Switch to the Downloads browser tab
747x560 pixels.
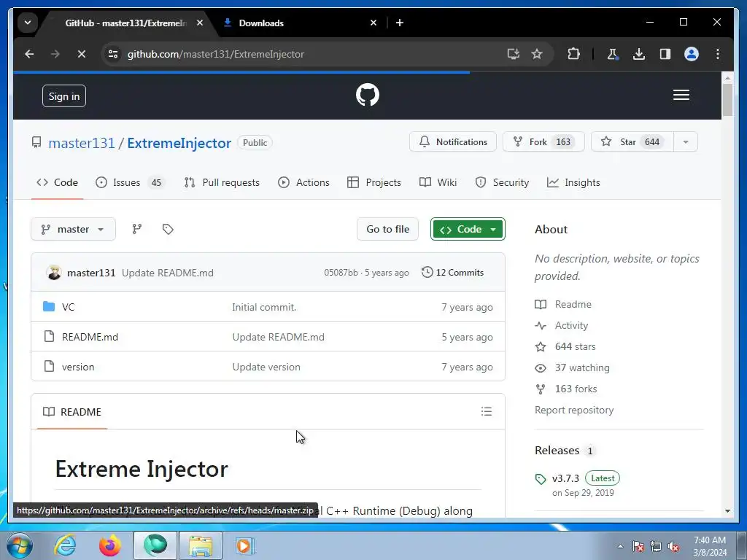[x=300, y=23]
